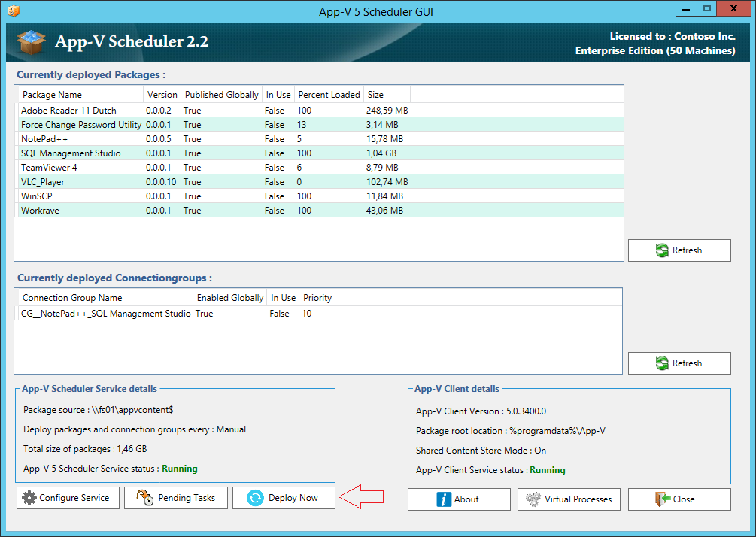Select the Workrave package entry
This screenshot has width=756, height=537.
pos(40,211)
